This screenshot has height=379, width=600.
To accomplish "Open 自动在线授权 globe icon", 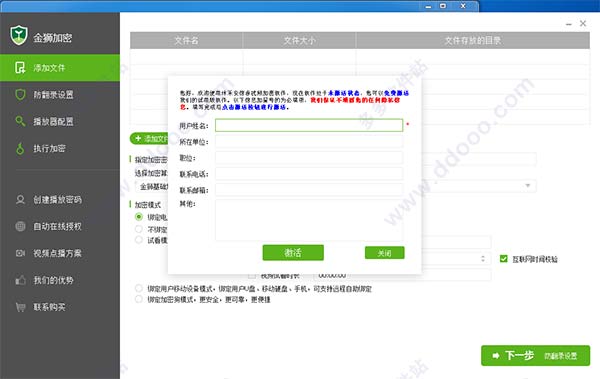I will point(20,226).
